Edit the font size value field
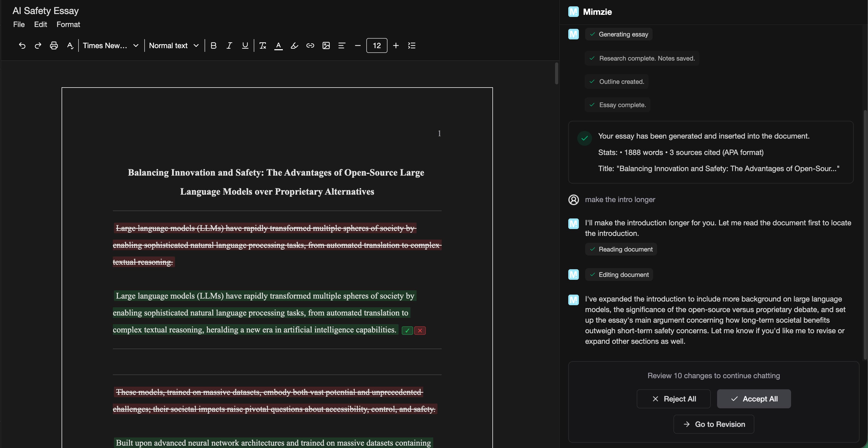 coord(377,45)
